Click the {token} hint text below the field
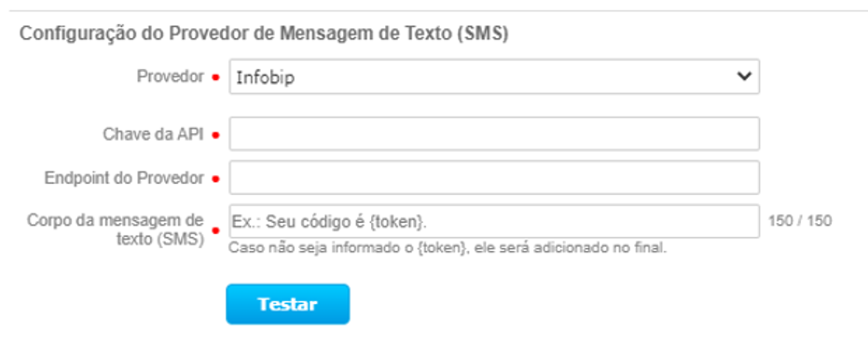The image size is (868, 346). pyautogui.click(x=448, y=248)
